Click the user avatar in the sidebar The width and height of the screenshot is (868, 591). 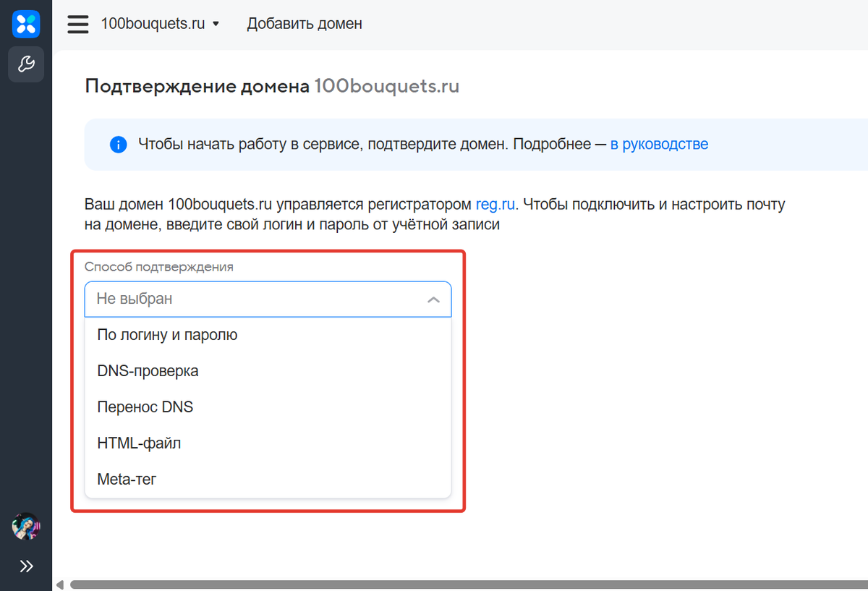pyautogui.click(x=26, y=527)
